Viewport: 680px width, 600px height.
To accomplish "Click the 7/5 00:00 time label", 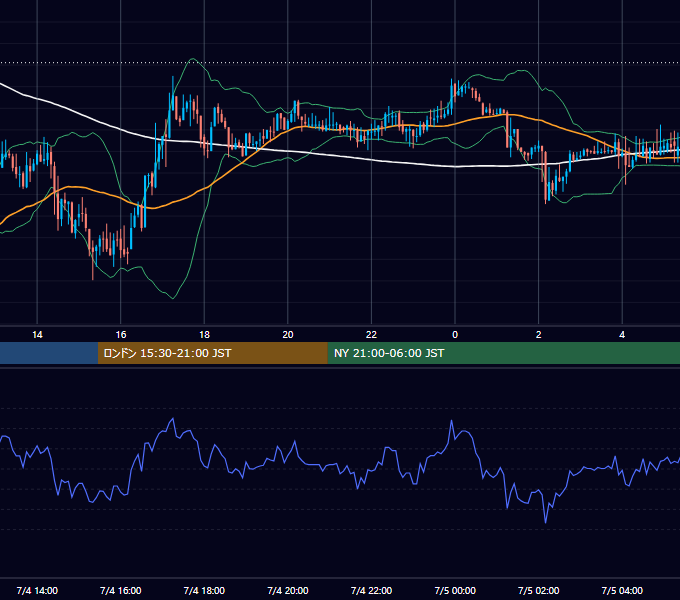I will (x=455, y=590).
